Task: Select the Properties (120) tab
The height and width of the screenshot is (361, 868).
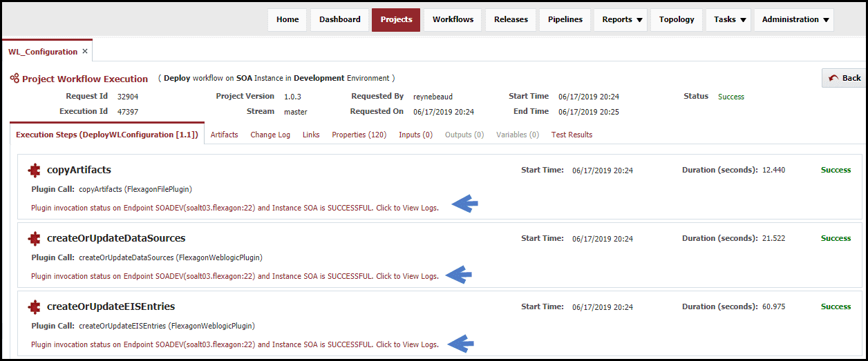Action: (359, 135)
